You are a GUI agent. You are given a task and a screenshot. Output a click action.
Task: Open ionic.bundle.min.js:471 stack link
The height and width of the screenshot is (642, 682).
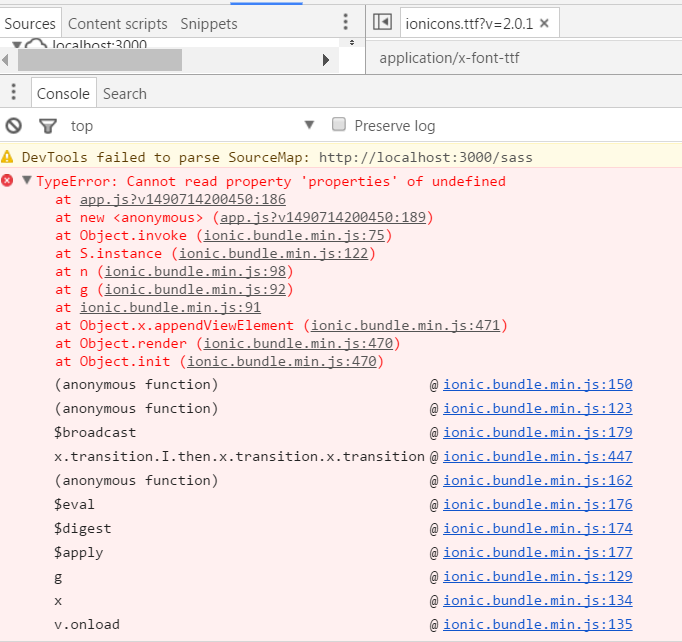pyautogui.click(x=405, y=325)
